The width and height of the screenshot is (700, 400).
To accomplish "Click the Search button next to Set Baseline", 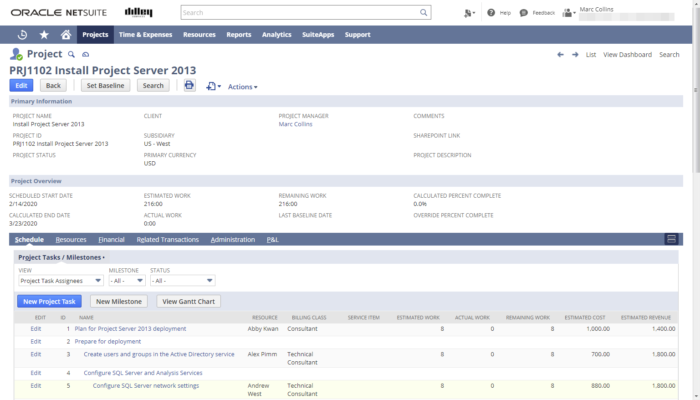I will coord(153,85).
